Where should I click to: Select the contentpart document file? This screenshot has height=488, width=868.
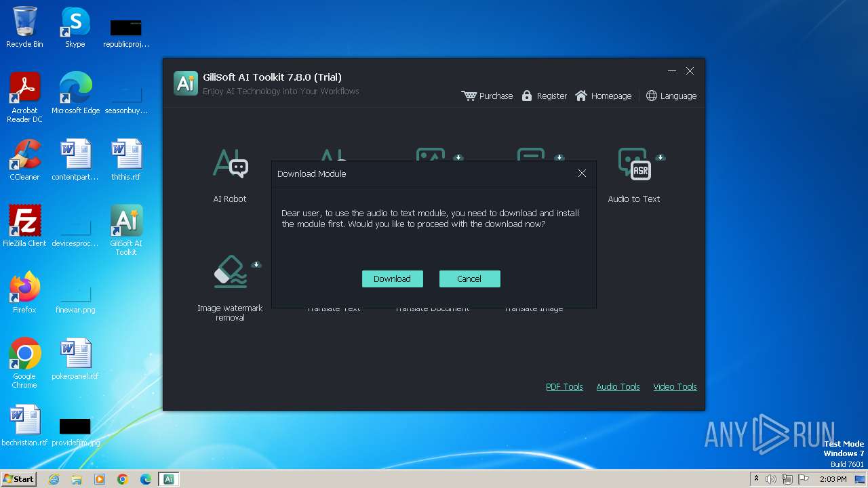coord(75,160)
